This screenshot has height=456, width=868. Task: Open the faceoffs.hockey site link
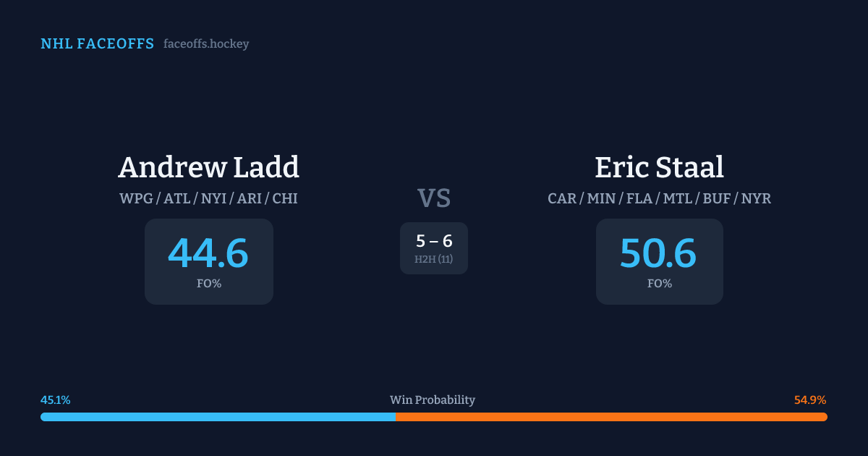tap(206, 44)
